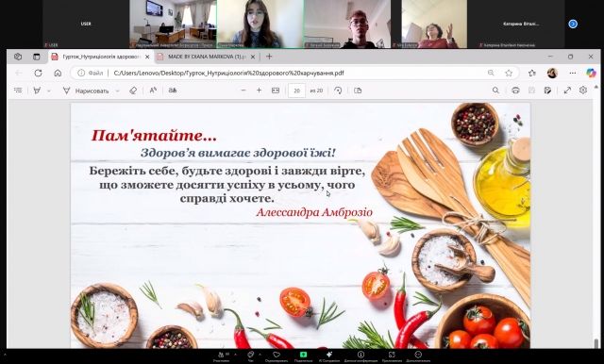Expand the Нарисовать pen options arrow
The image size is (604, 364).
coord(117,91)
